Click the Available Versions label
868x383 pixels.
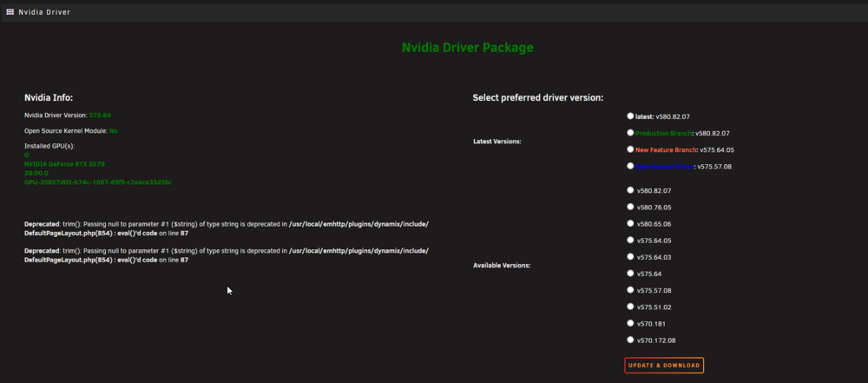(x=502, y=266)
